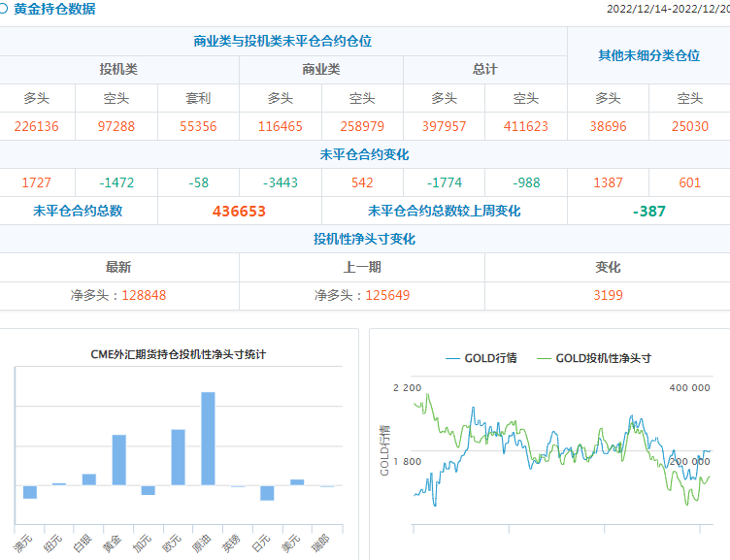Click the 投机类 column header
Screen dimensions: 730x560
pos(118,70)
